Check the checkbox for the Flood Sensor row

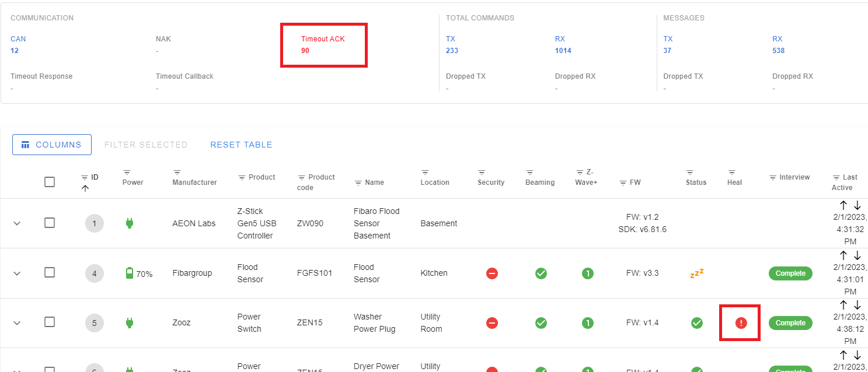(x=50, y=273)
